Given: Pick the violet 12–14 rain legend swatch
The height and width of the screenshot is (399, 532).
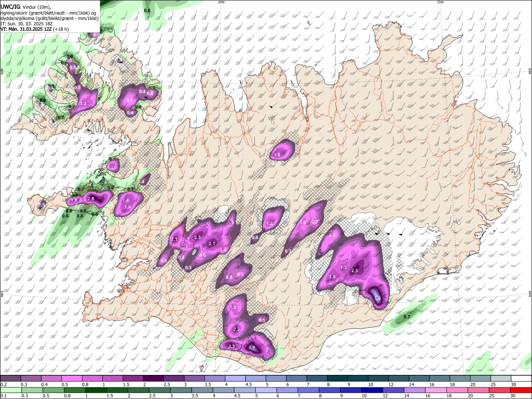Looking at the screenshot, I should [x=393, y=390].
